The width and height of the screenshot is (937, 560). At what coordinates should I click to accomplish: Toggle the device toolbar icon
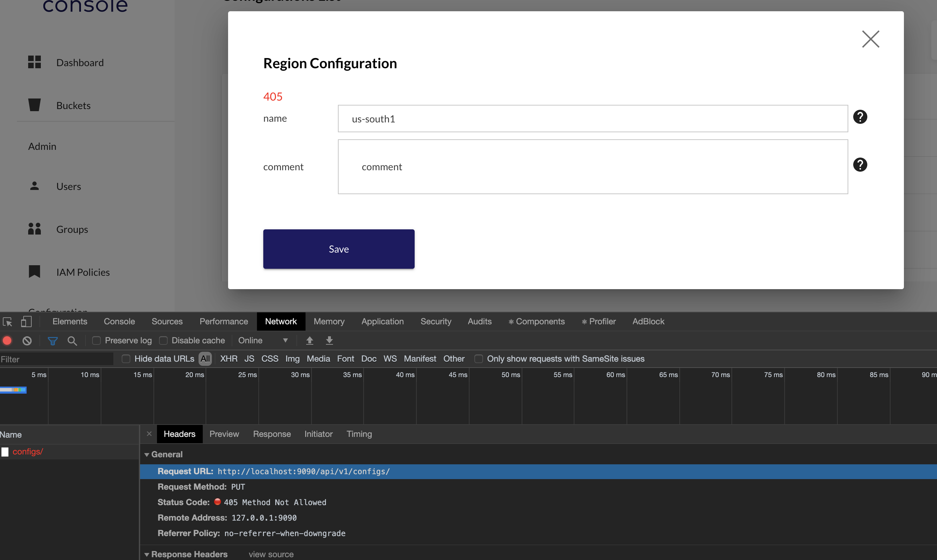point(26,322)
